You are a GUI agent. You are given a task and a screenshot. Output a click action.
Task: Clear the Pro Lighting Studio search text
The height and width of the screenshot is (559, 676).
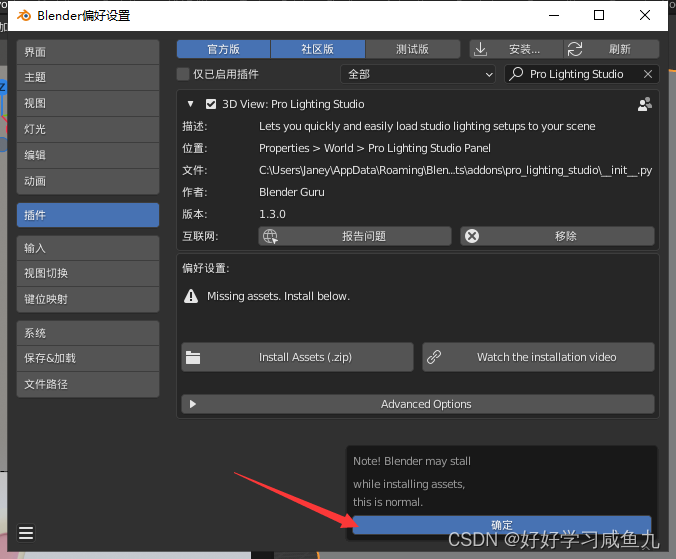point(648,74)
